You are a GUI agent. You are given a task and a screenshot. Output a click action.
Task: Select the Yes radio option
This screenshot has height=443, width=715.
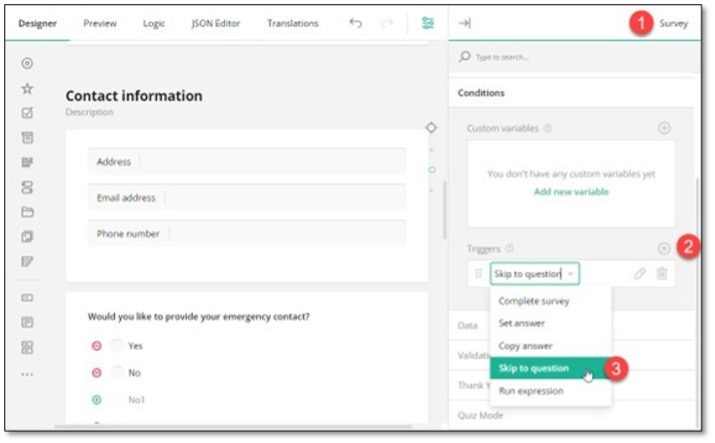118,345
